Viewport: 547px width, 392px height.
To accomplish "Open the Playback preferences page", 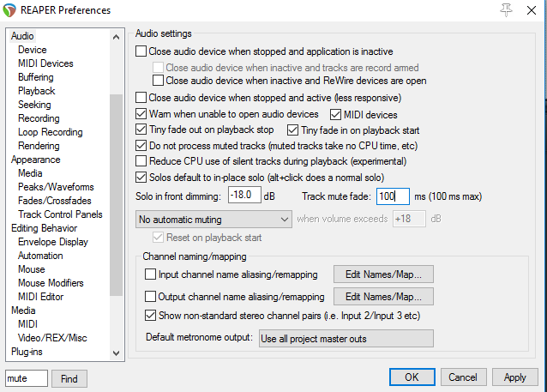I will coord(36,91).
